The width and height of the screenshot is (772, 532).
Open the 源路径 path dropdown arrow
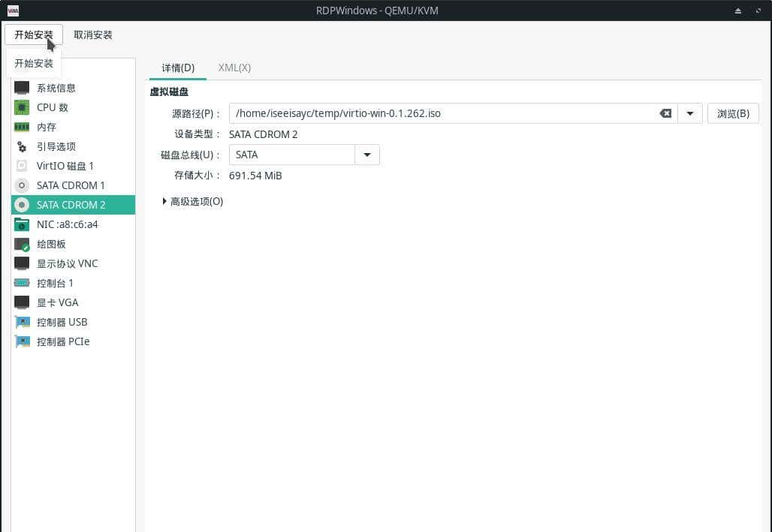(x=689, y=113)
